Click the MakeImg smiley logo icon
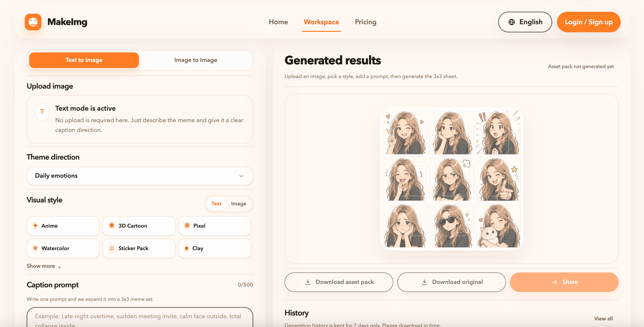The width and height of the screenshot is (644, 327). (x=33, y=22)
